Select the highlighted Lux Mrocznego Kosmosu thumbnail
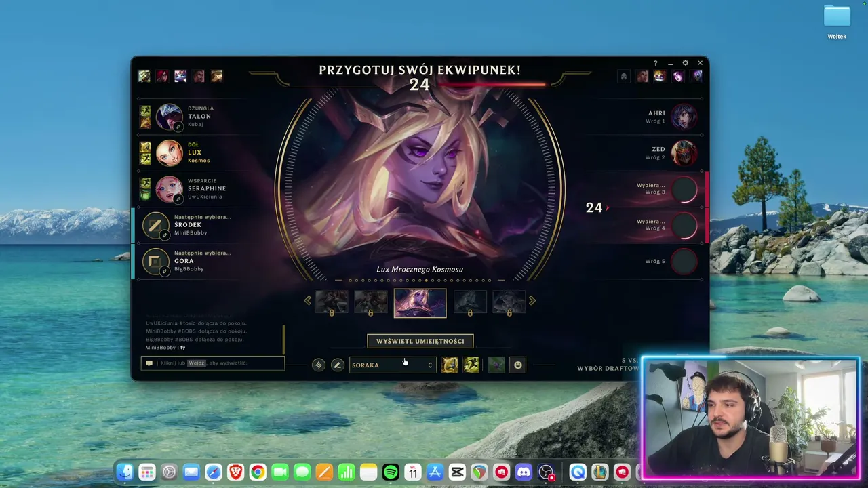This screenshot has width=868, height=488. click(x=420, y=303)
